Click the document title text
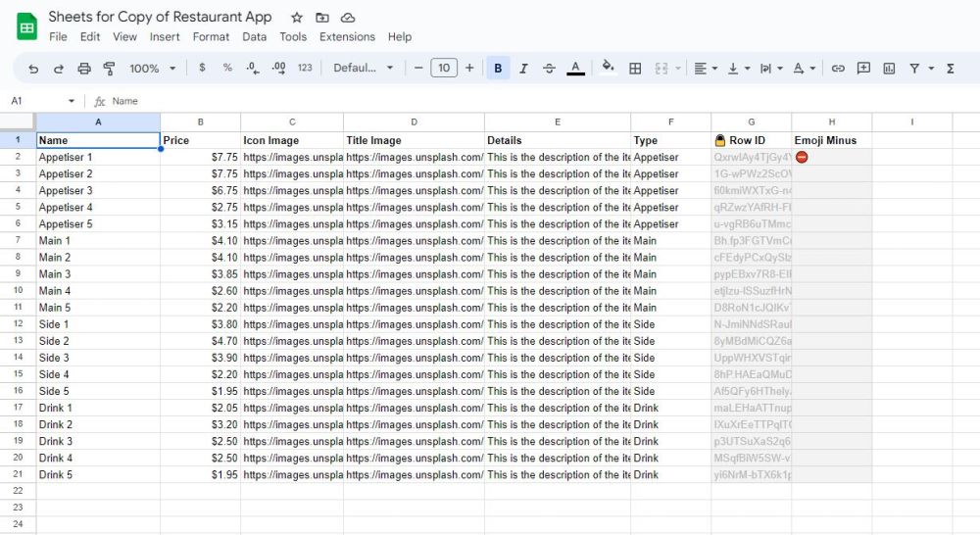Screen dimensions: 980x535 tap(160, 17)
